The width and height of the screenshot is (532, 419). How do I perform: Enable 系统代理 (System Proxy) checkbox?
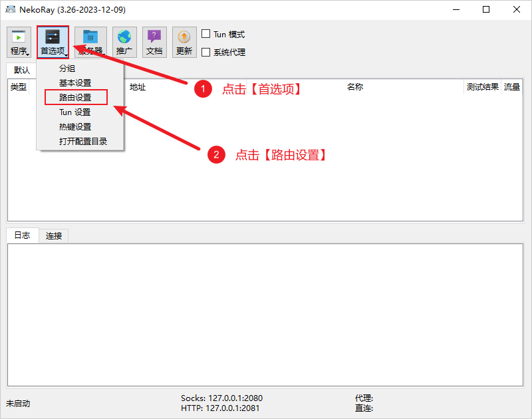tap(206, 52)
